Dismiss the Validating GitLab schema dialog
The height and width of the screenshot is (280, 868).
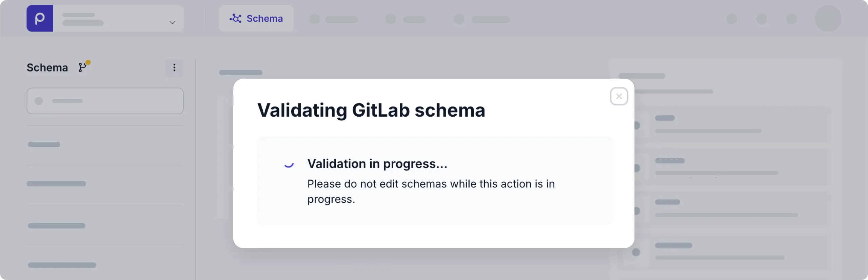(619, 96)
